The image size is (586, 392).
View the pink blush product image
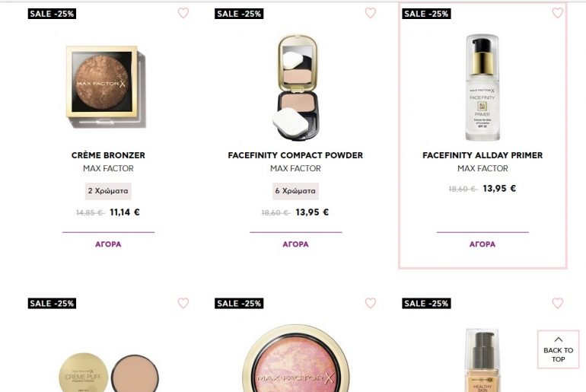[295, 359]
